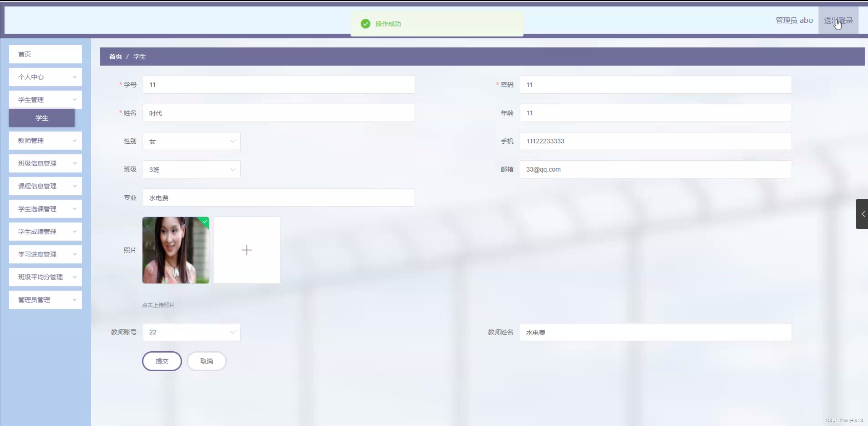
Task: Click the 提交 submit button
Action: click(x=162, y=361)
